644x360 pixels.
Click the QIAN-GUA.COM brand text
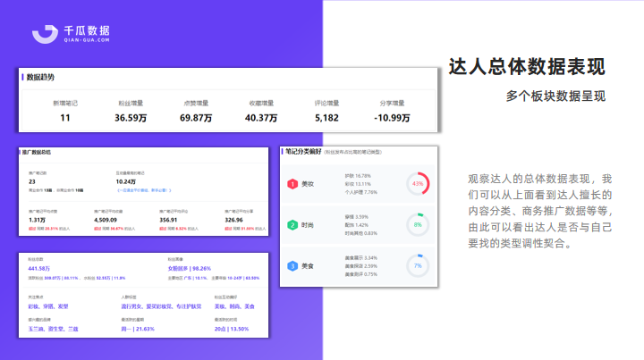coord(87,40)
